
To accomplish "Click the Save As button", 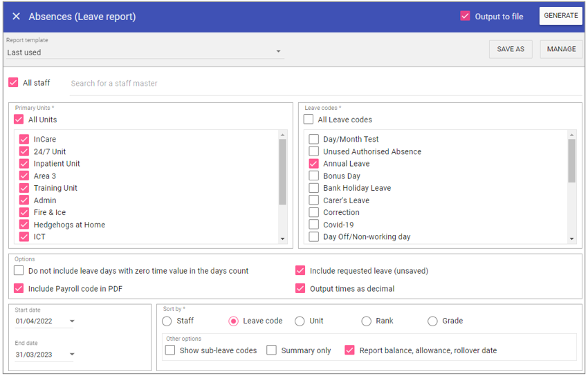I will tap(511, 49).
